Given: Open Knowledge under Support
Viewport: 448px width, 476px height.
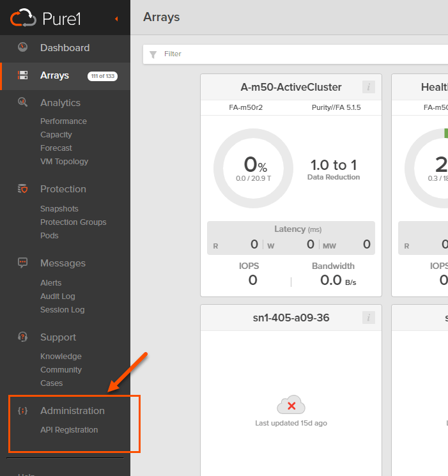Looking at the screenshot, I should click(x=61, y=357).
